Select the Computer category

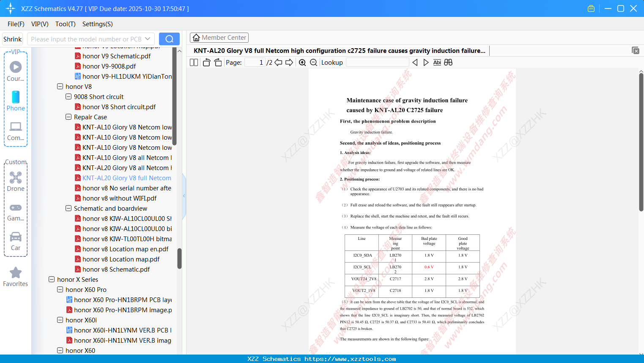tap(16, 131)
